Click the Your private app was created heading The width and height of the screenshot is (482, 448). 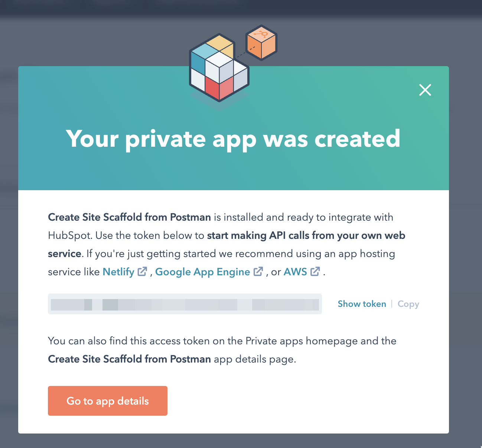coord(233,139)
